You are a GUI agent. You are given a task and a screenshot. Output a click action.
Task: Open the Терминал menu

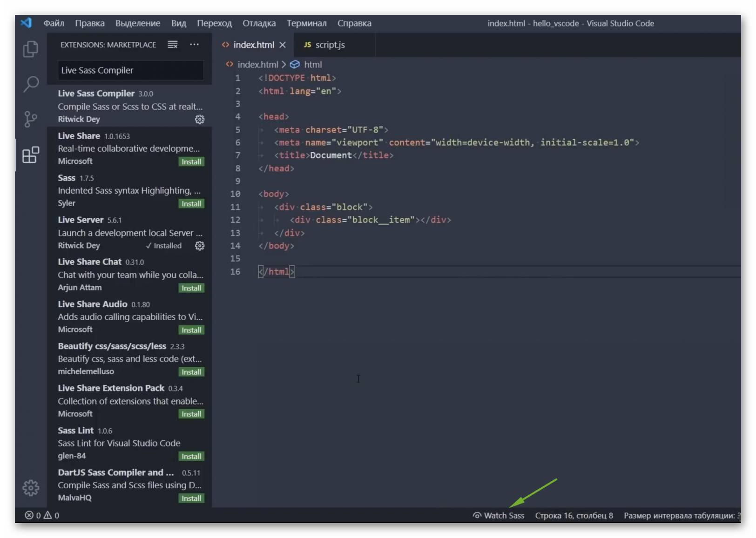307,23
